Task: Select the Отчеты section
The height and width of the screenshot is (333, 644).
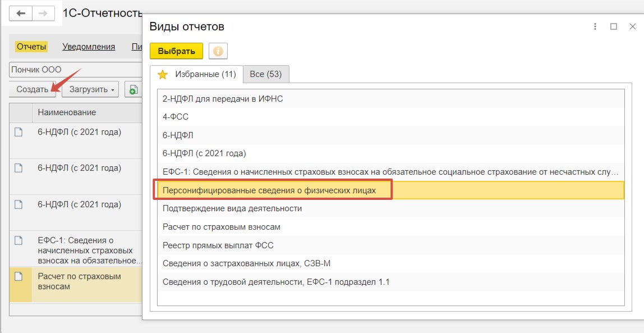Action: click(x=31, y=47)
